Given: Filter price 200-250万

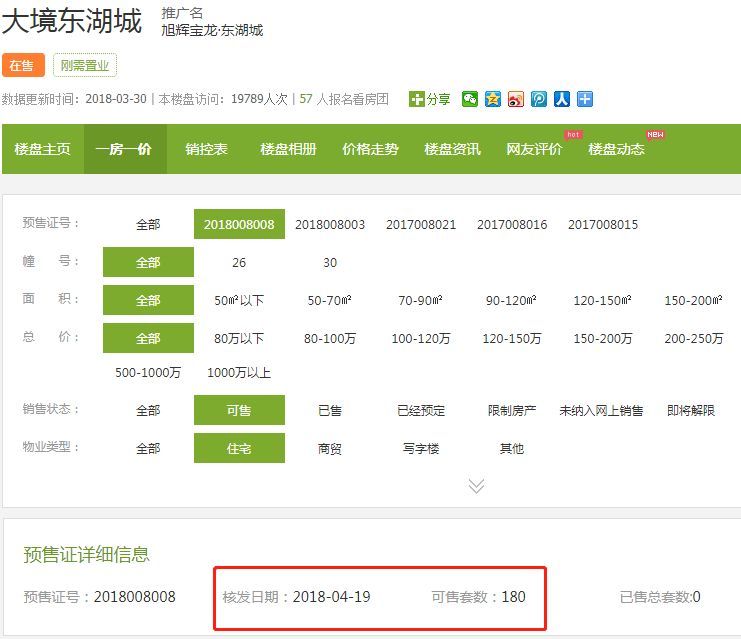Looking at the screenshot, I should (x=694, y=338).
